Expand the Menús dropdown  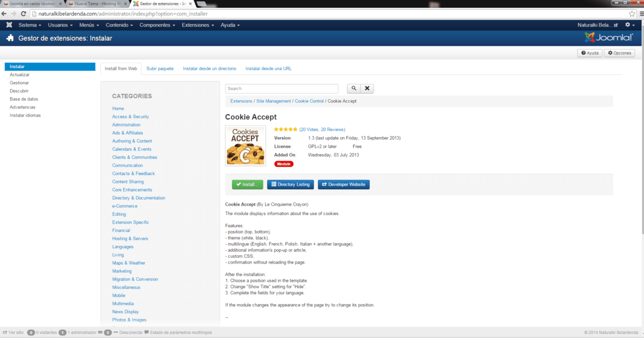coord(89,25)
